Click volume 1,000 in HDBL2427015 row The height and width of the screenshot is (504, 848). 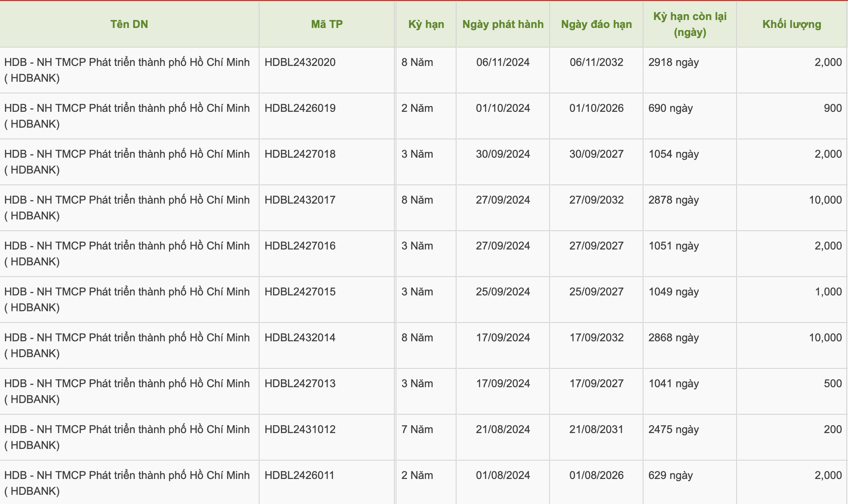(x=828, y=292)
